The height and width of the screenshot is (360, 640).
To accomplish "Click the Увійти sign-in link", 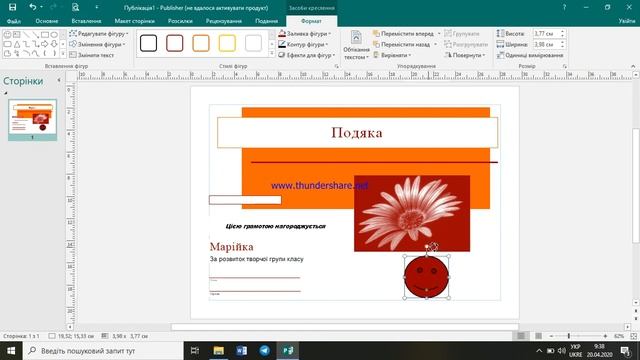I will pyautogui.click(x=627, y=21).
